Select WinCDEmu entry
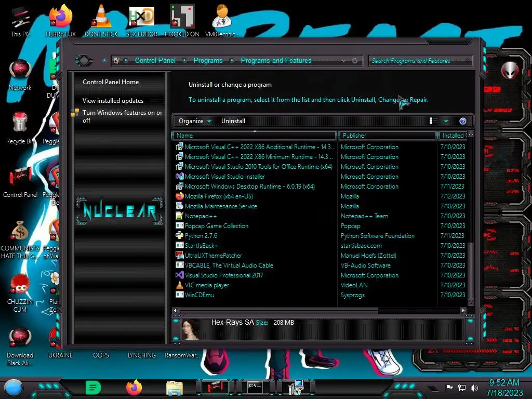This screenshot has height=399, width=532. (199, 295)
